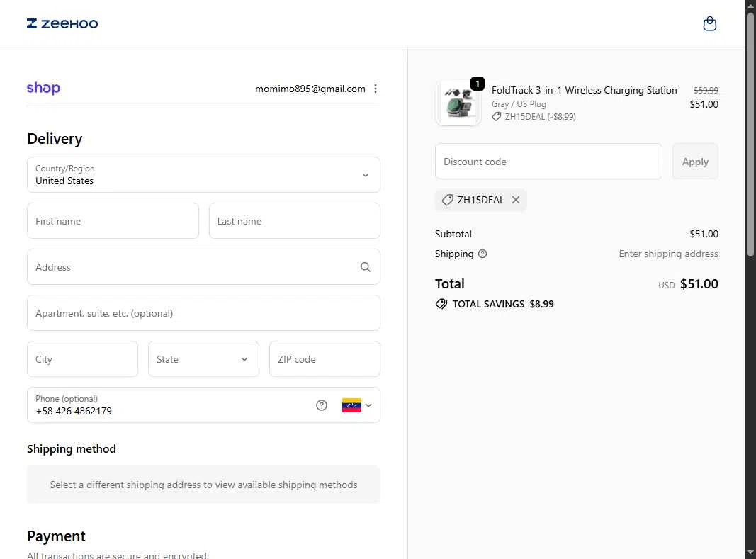Focus the Address field
The height and width of the screenshot is (559, 756).
pos(203,266)
